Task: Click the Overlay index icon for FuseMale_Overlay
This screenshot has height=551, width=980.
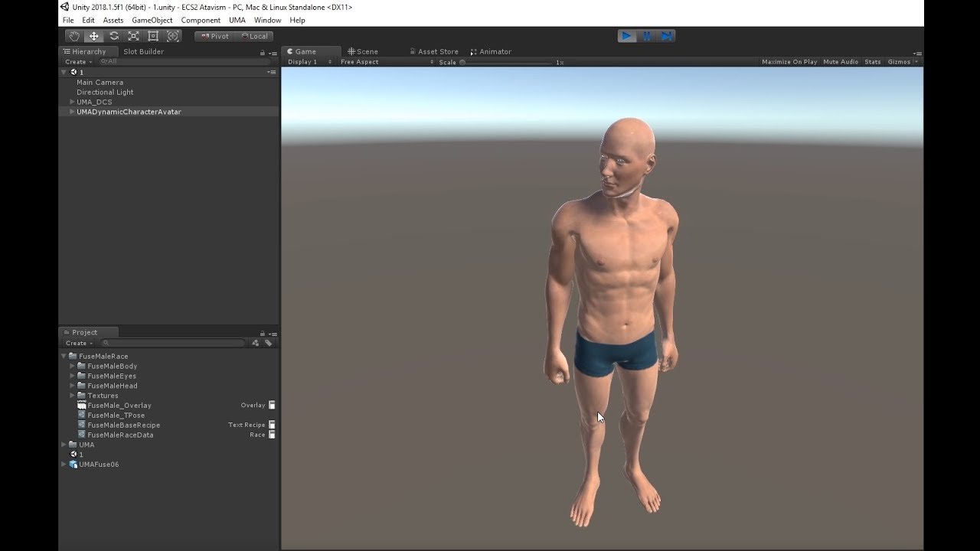Action: [272, 405]
